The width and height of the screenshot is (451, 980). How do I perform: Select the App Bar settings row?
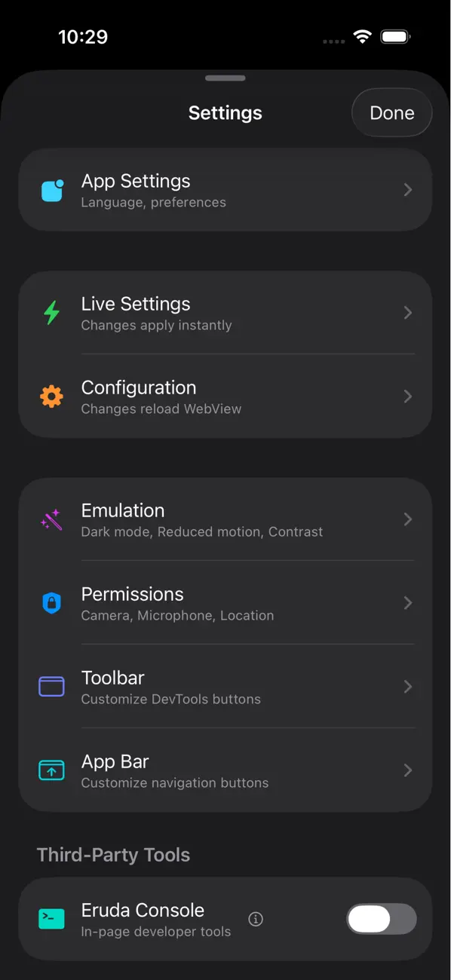pos(226,770)
